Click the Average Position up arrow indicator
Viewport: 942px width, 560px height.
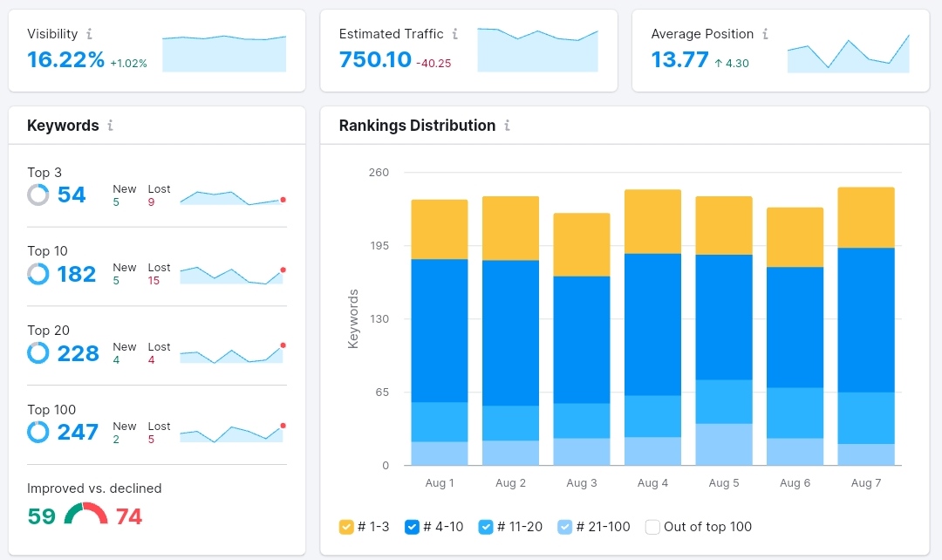[x=718, y=63]
